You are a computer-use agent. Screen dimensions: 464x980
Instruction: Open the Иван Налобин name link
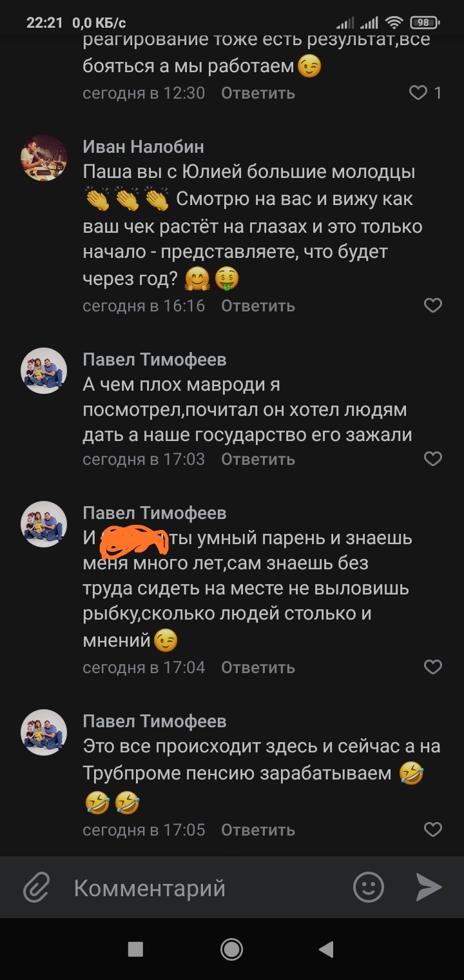pos(143,147)
